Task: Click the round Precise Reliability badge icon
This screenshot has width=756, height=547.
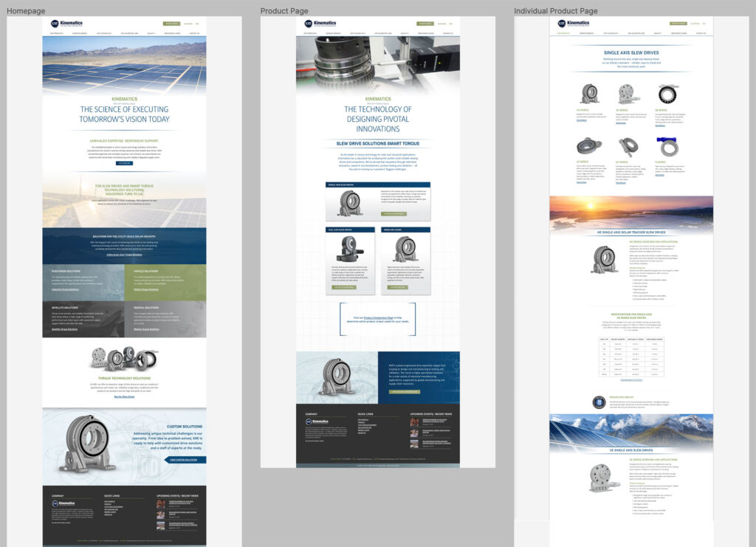Action: point(599,402)
